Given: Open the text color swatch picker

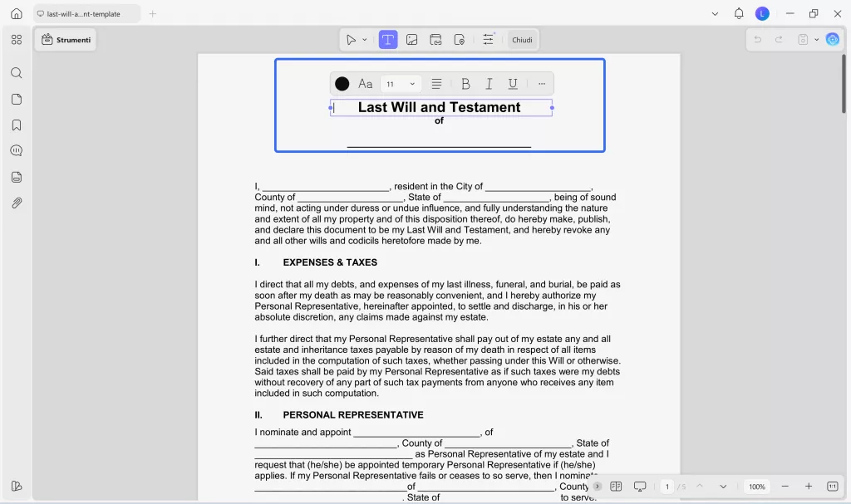Looking at the screenshot, I should point(342,83).
